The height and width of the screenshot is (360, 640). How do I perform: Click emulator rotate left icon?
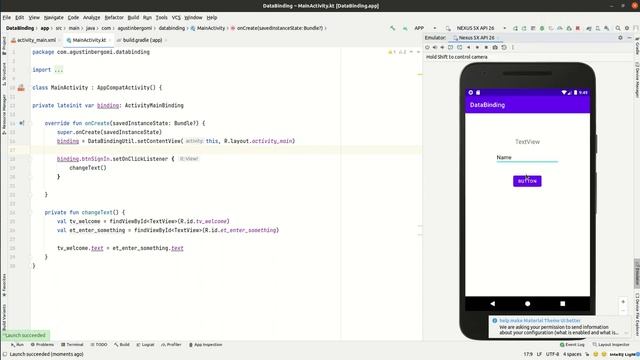pos(451,47)
